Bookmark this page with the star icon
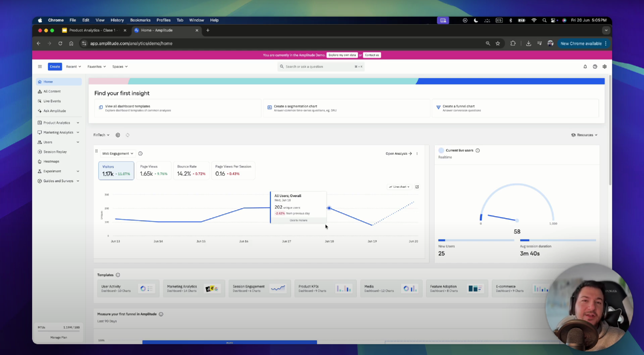Image resolution: width=644 pixels, height=355 pixels. point(498,43)
